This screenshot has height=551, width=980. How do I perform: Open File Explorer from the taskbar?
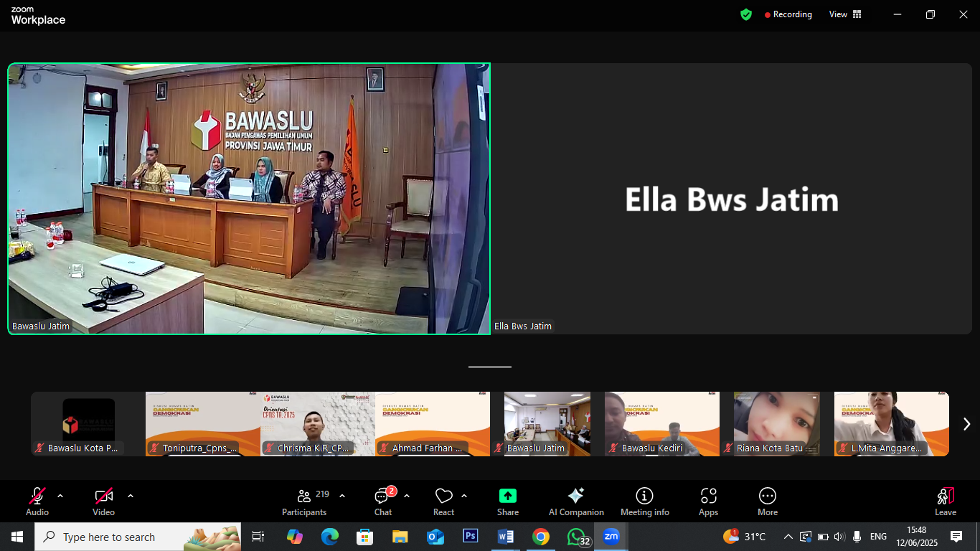(x=400, y=537)
